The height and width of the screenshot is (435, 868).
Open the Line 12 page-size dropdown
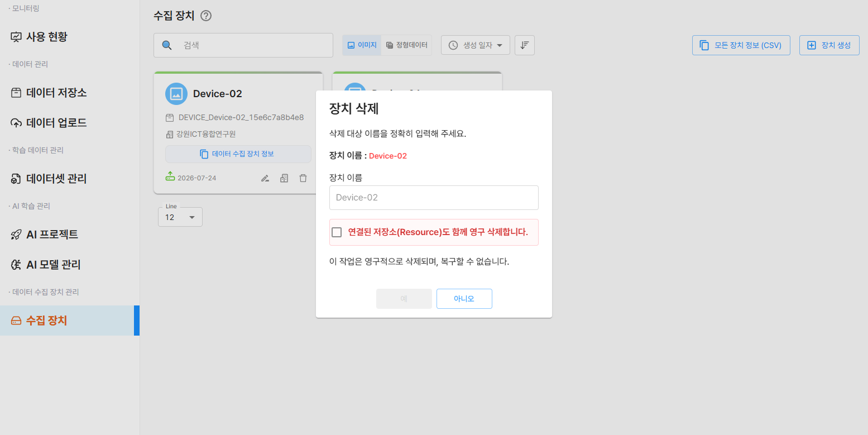point(180,217)
